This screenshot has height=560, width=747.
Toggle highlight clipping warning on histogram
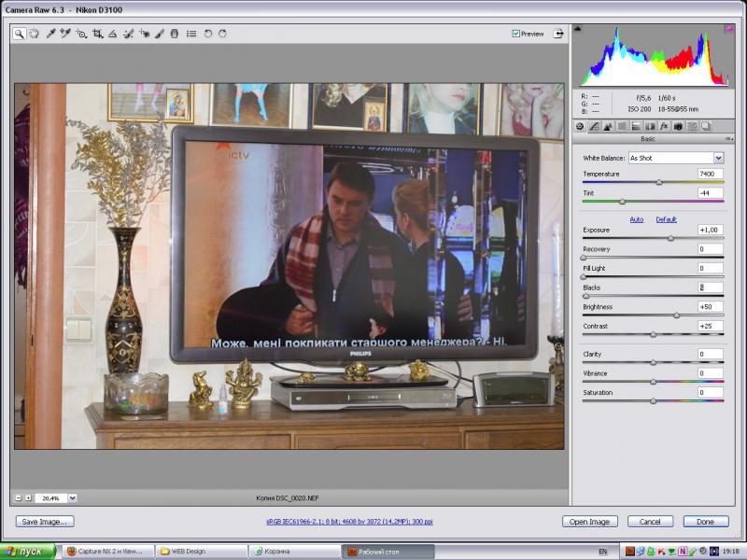729,29
